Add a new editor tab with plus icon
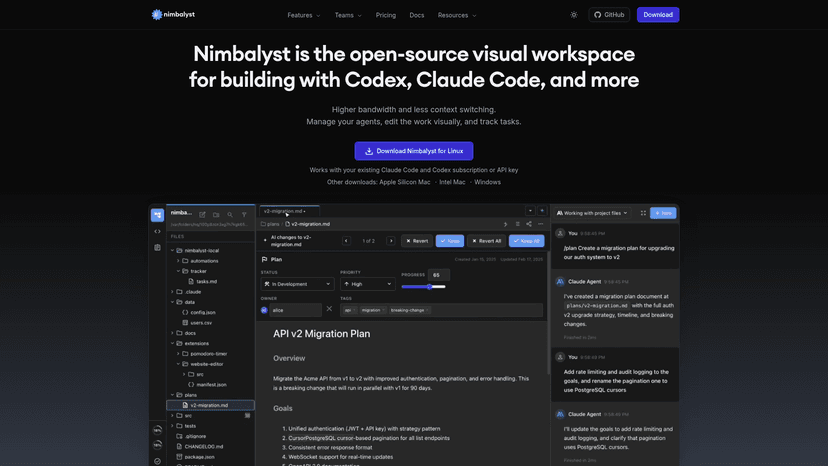This screenshot has width=828, height=466. [542, 211]
